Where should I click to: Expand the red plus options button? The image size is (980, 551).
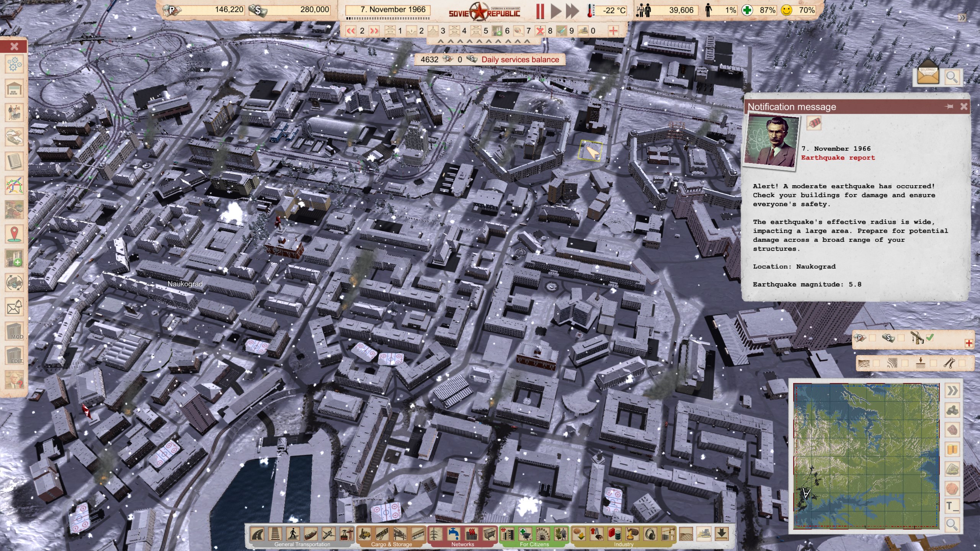969,343
